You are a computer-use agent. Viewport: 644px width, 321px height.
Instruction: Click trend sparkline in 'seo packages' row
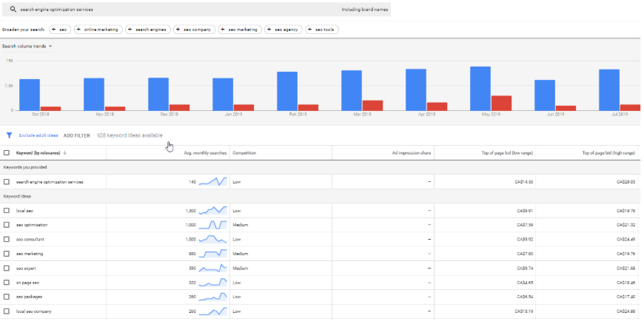[212, 297]
